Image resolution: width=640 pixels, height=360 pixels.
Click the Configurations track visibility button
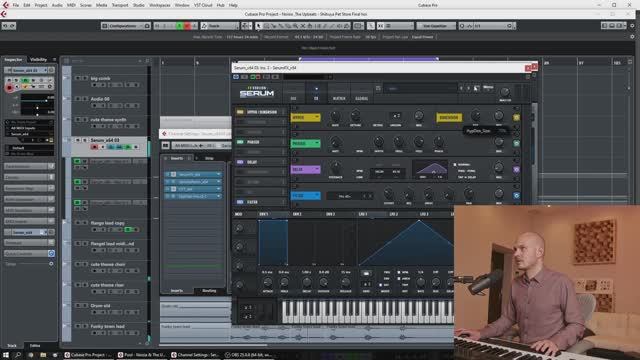pyautogui.click(x=125, y=26)
